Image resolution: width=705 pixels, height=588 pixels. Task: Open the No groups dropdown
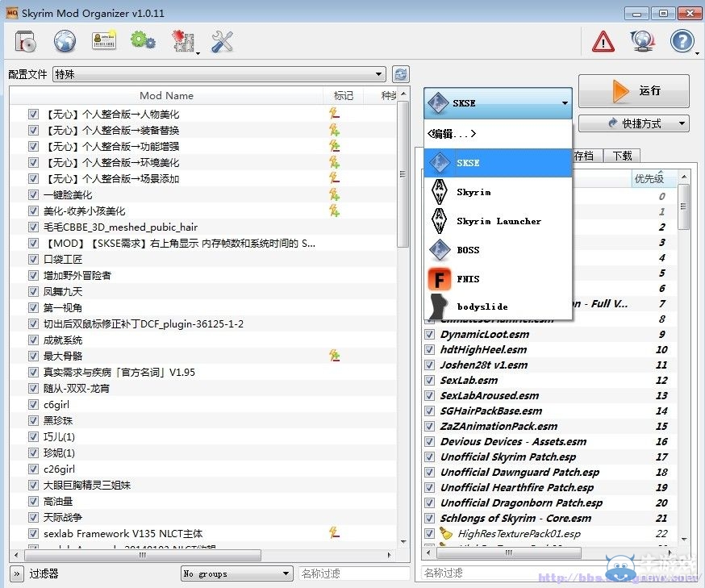[236, 573]
